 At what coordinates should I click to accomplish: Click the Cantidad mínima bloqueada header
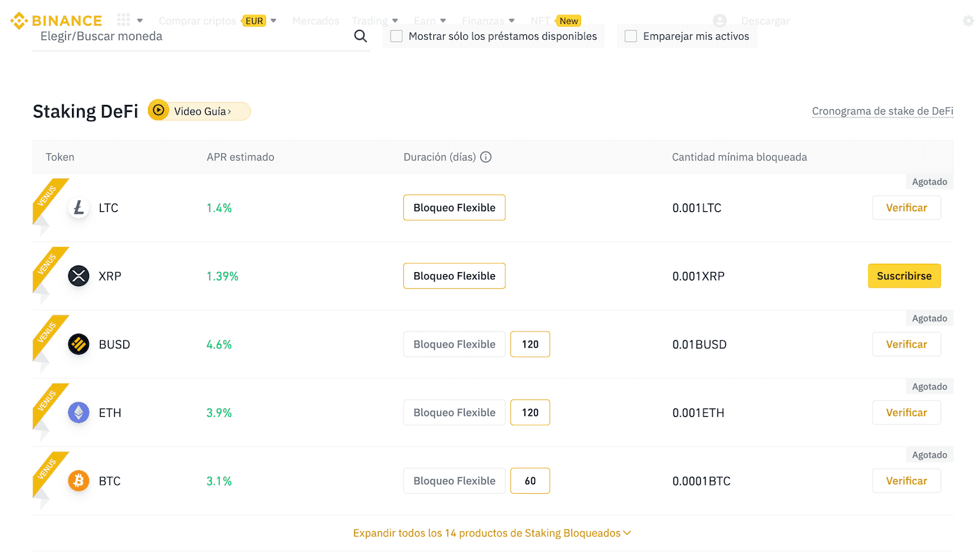click(739, 157)
